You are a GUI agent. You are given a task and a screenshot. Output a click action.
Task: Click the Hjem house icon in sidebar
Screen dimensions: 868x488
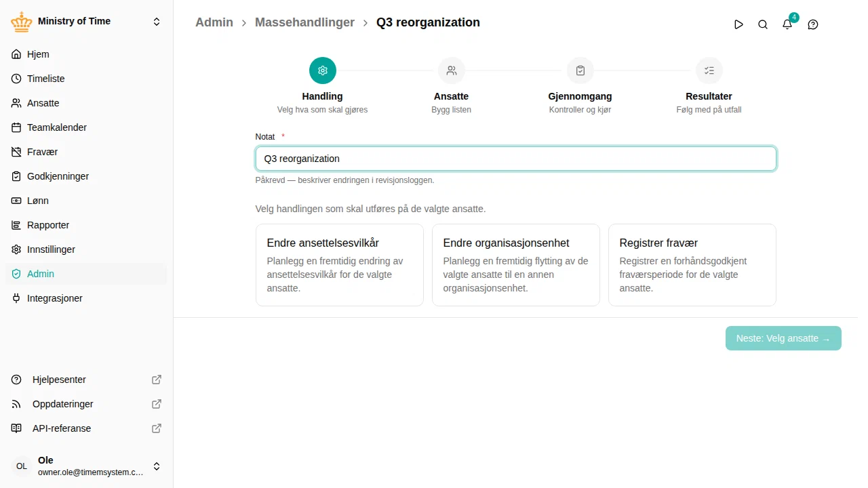[x=16, y=54]
